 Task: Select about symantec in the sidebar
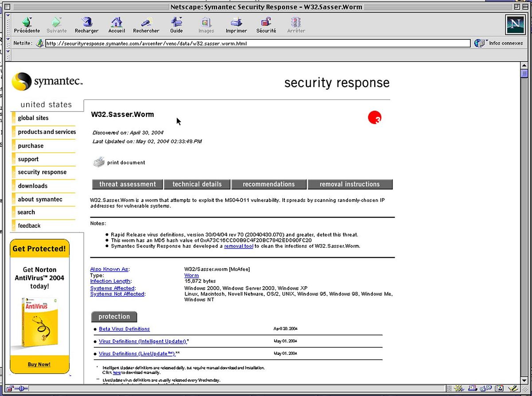tap(40, 199)
